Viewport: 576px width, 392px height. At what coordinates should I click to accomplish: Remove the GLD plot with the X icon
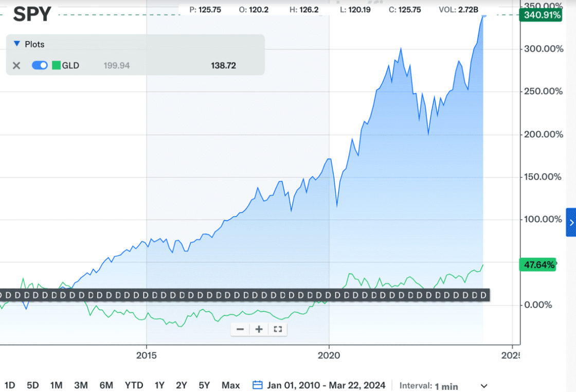click(16, 65)
